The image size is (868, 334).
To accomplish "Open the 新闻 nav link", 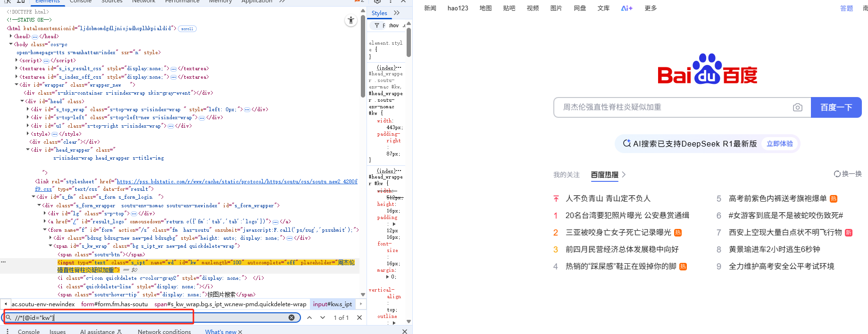I will pyautogui.click(x=430, y=8).
